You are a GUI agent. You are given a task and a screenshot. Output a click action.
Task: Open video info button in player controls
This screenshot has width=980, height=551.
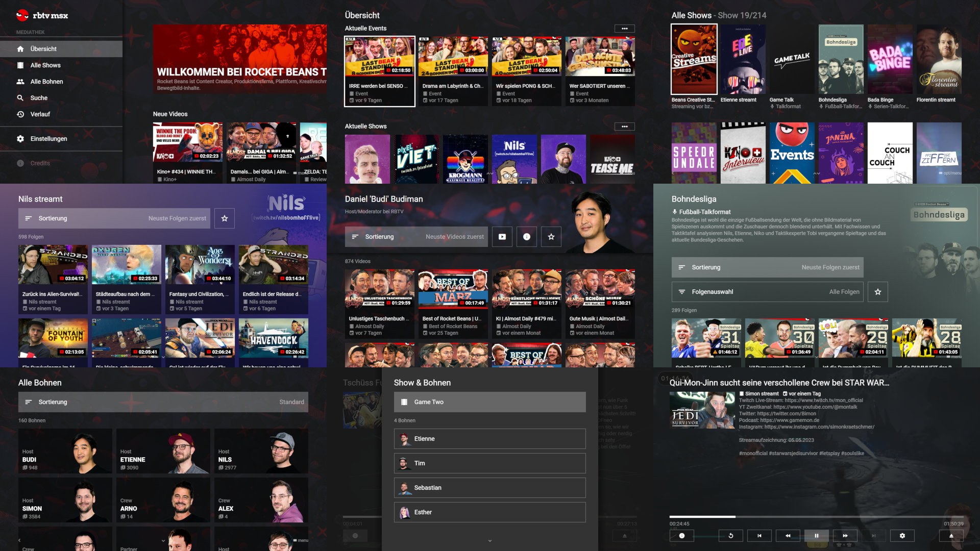[682, 536]
